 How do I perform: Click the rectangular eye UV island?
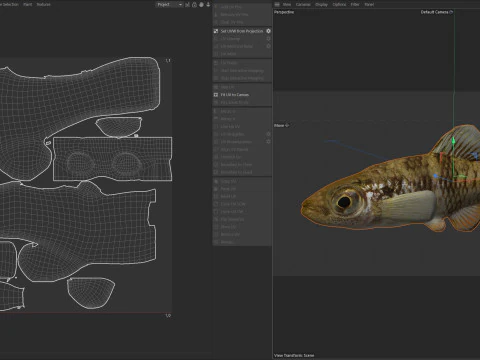click(x=113, y=159)
